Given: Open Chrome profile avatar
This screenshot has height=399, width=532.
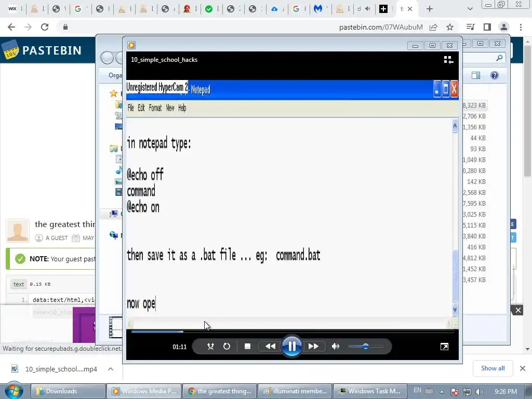Looking at the screenshot, I should [504, 27].
